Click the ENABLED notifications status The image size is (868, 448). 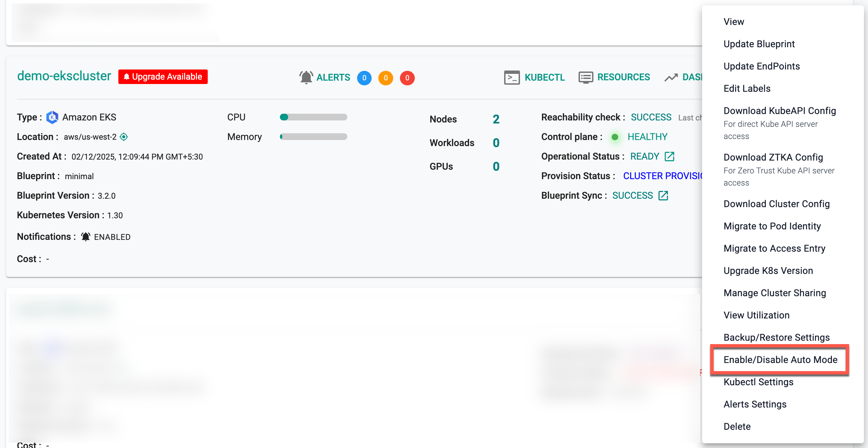112,237
